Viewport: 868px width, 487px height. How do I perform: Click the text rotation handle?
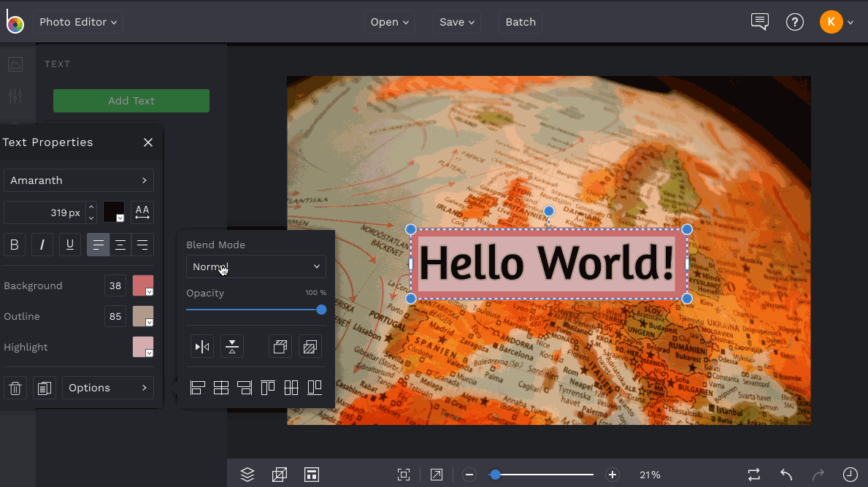click(548, 211)
